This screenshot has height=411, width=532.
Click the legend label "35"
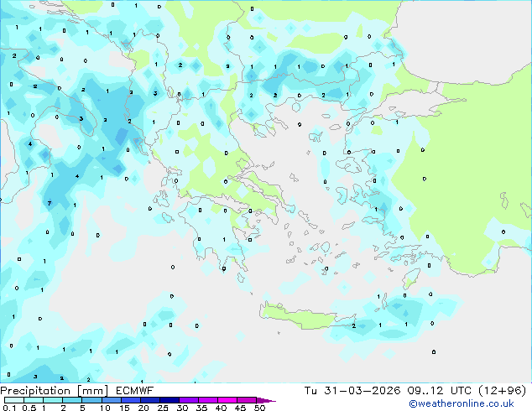click(201, 408)
